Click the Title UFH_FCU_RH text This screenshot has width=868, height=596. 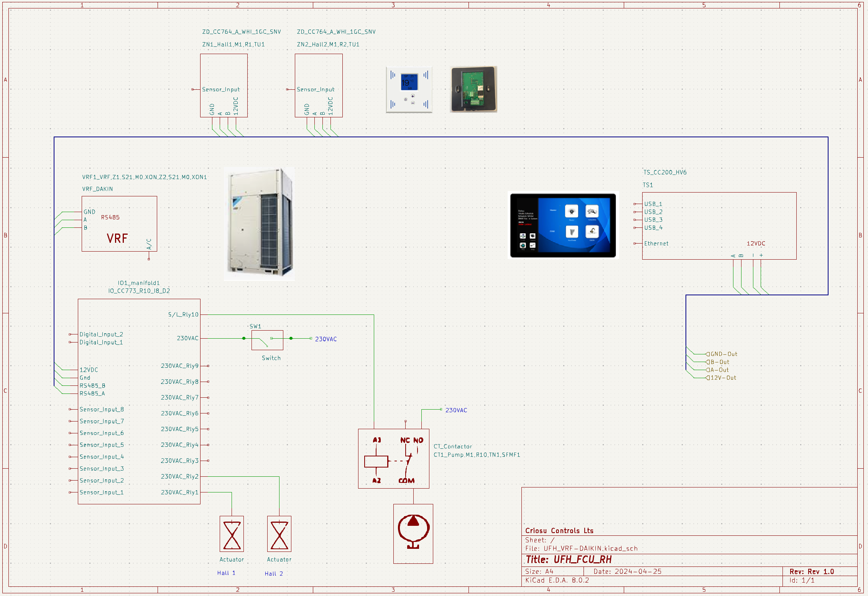pyautogui.click(x=569, y=560)
